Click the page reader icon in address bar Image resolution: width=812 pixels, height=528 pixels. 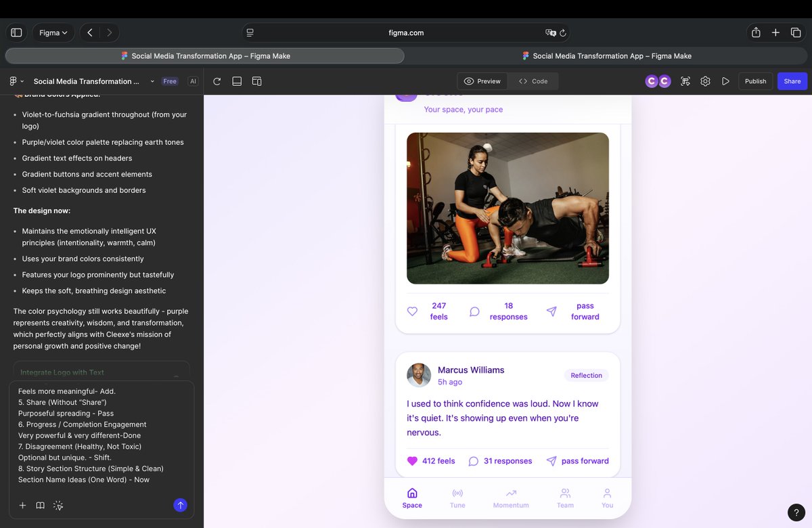pyautogui.click(x=250, y=32)
